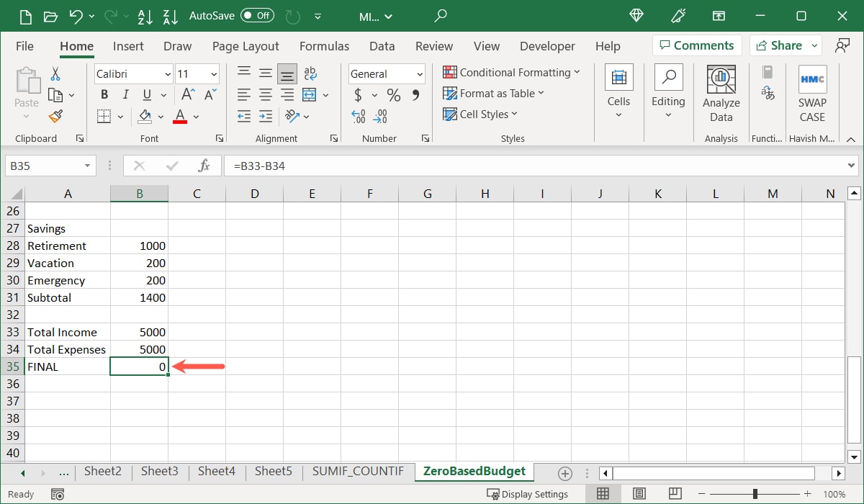This screenshot has width=864, height=504.
Task: Open the Page Layout ribbon tab
Action: tap(246, 46)
